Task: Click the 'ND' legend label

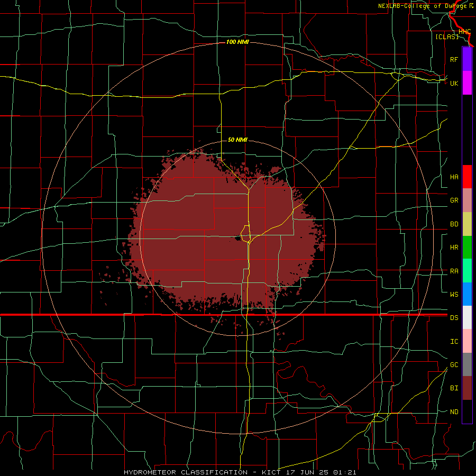Action: (x=454, y=412)
